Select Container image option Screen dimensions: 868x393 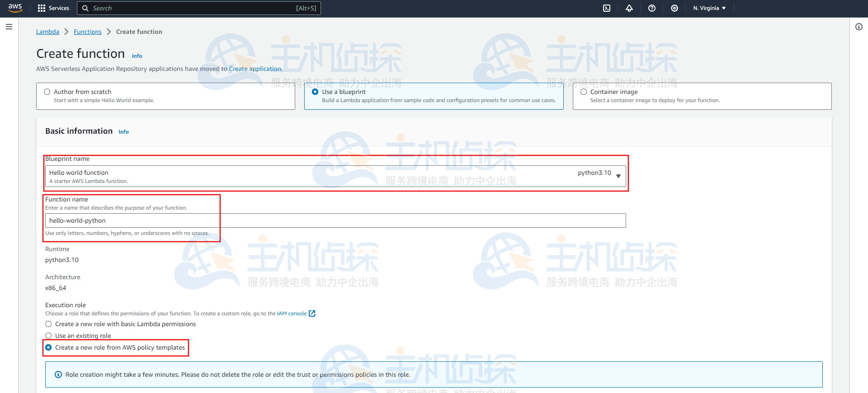(x=584, y=92)
